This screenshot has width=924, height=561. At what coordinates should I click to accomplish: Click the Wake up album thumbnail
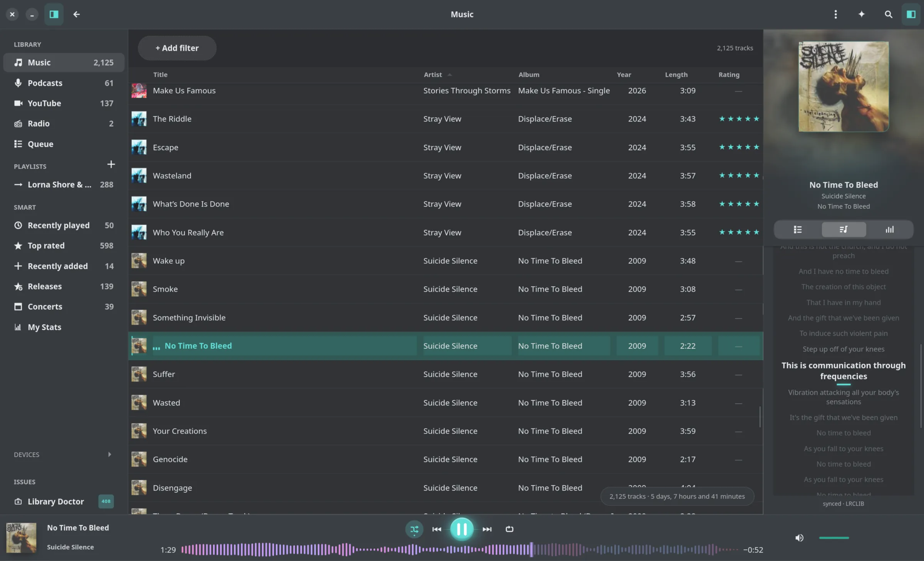pos(139,261)
